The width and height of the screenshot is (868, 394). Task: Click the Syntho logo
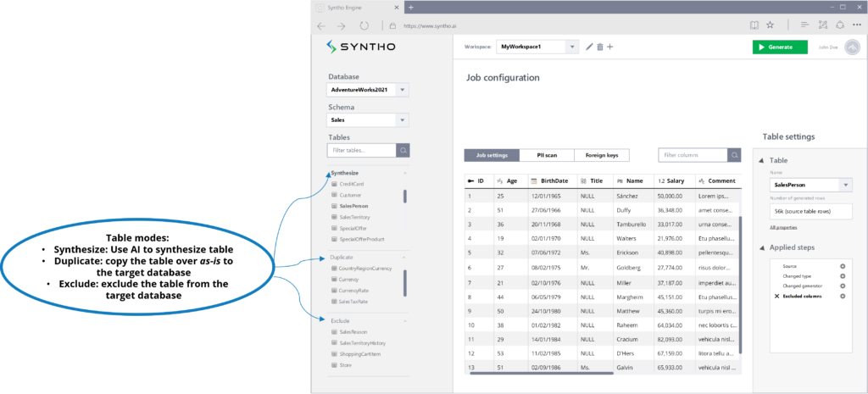pos(360,47)
